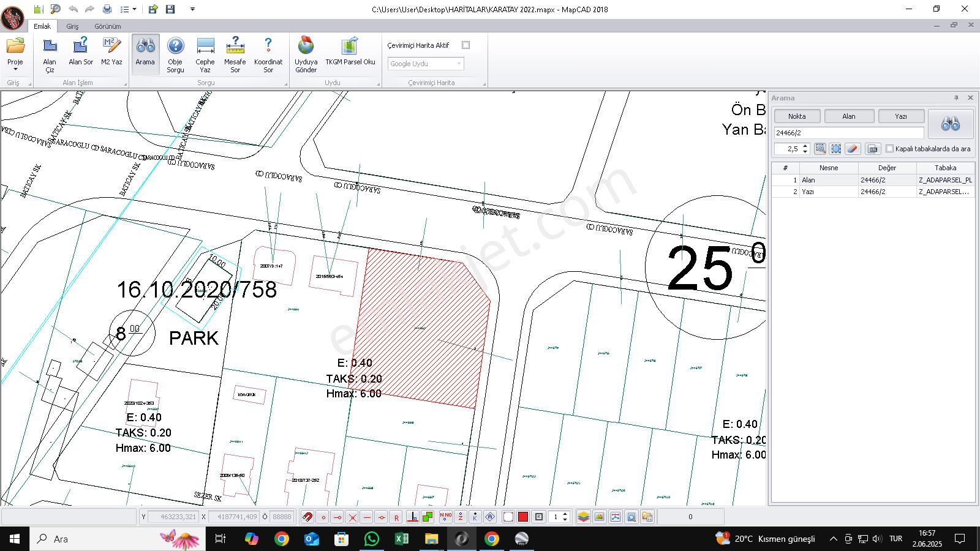The height and width of the screenshot is (551, 980).
Task: Expand the Sorgu group launcher
Action: point(285,84)
